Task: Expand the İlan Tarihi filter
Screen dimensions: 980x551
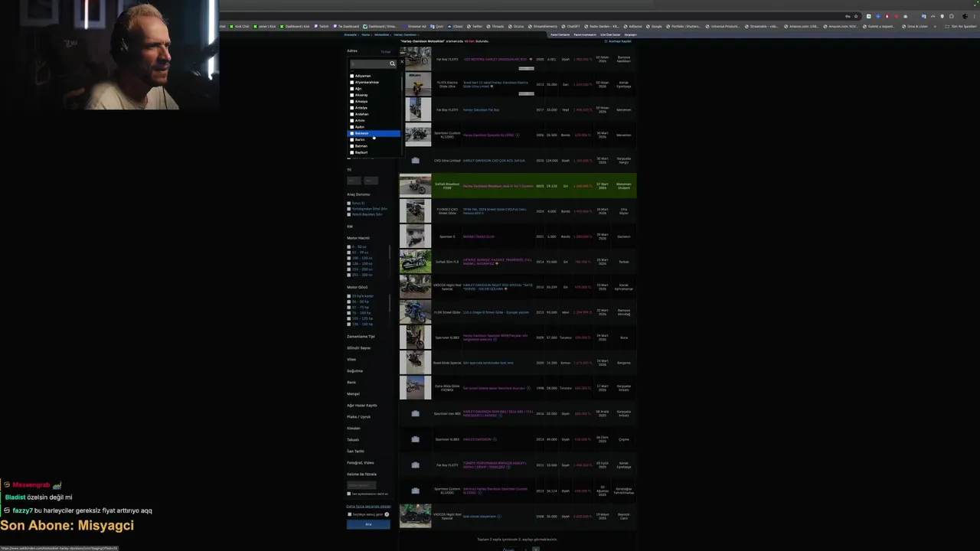Action: tap(355, 452)
